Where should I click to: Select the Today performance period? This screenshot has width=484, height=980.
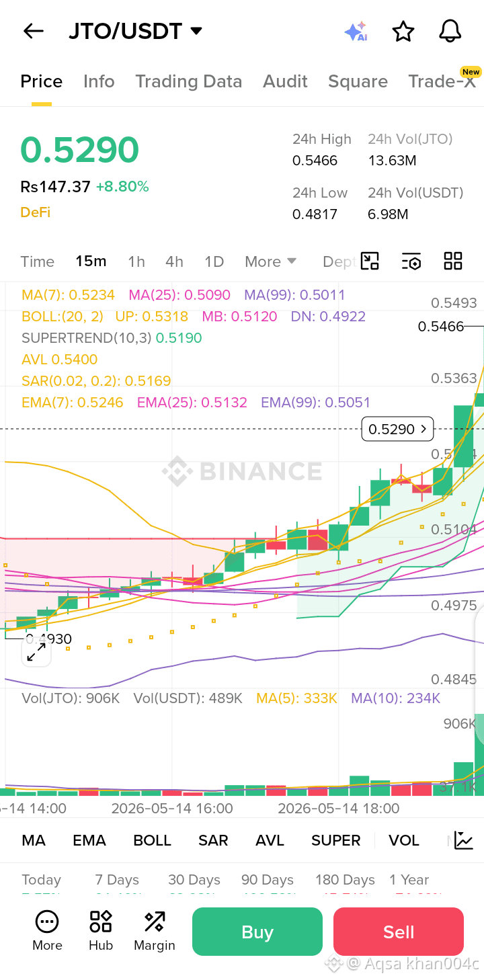41,880
